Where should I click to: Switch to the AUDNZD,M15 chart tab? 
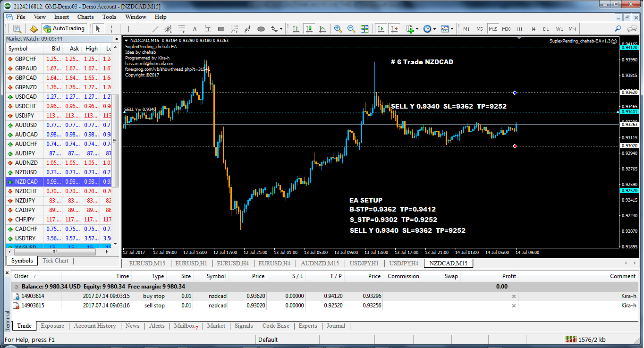pyautogui.click(x=320, y=263)
